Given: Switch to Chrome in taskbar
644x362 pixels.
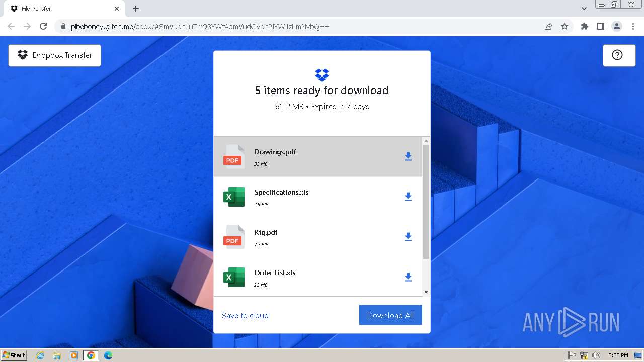Looking at the screenshot, I should (x=91, y=355).
